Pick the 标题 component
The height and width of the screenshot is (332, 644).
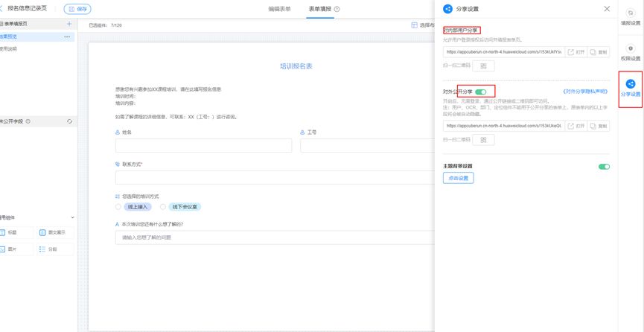tap(16, 232)
